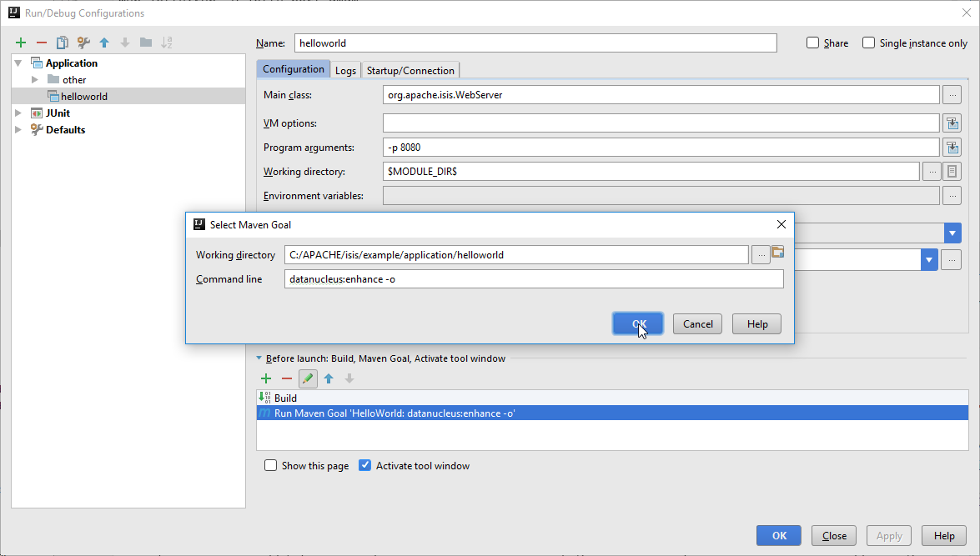Switch to the Logs tab
Viewport: 980px width, 556px height.
345,71
